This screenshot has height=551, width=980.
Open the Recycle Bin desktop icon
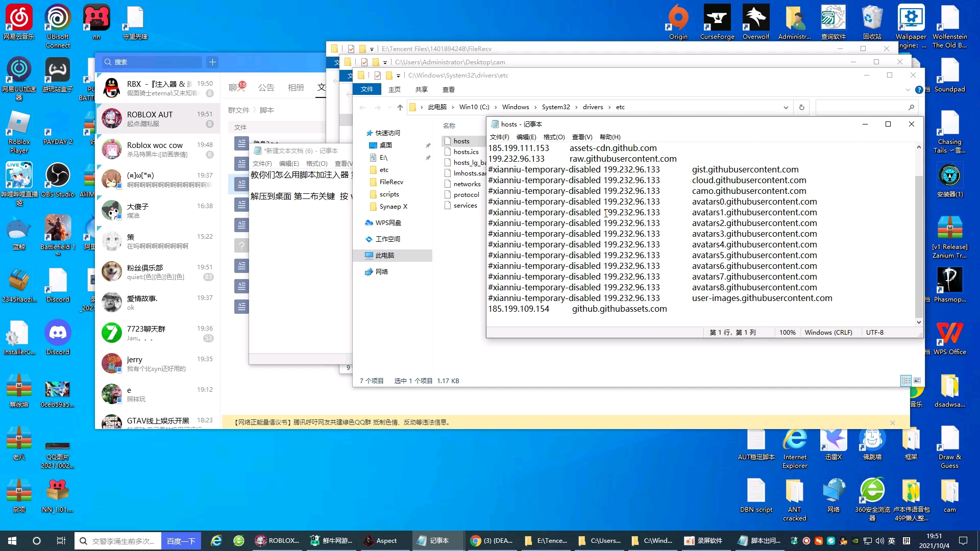(872, 22)
